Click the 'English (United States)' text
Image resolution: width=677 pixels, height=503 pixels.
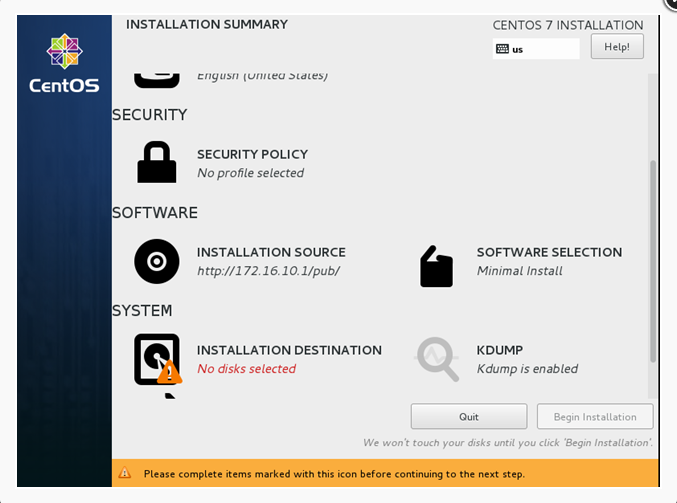tap(263, 76)
